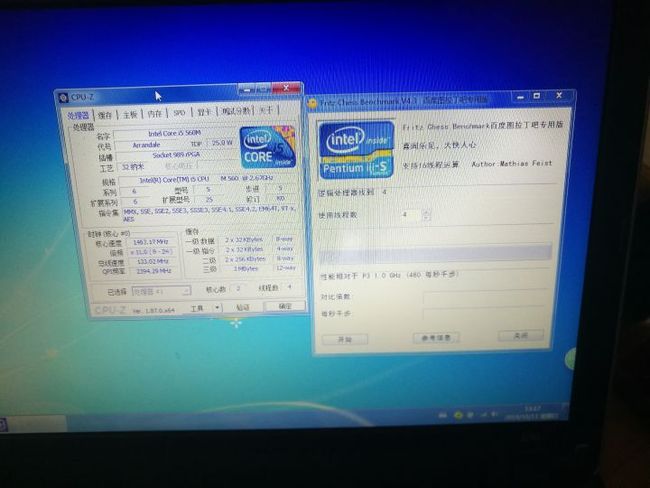Click the QPI frequency value
The width and height of the screenshot is (650, 488).
point(153,271)
